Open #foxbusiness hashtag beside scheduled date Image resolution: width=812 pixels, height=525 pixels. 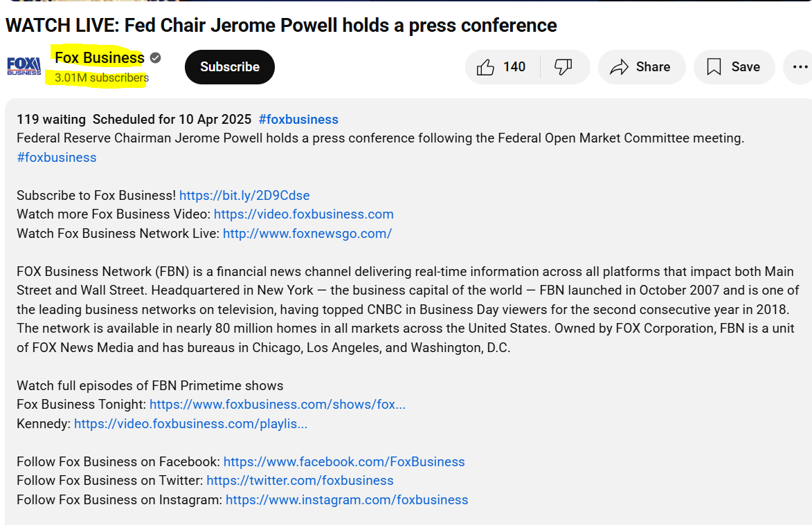point(298,120)
